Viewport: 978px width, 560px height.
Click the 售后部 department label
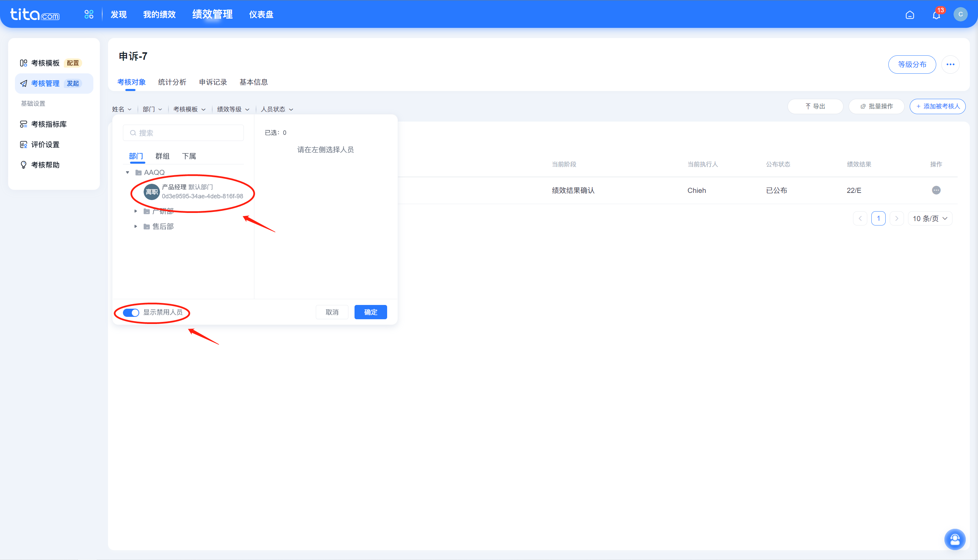pyautogui.click(x=163, y=227)
